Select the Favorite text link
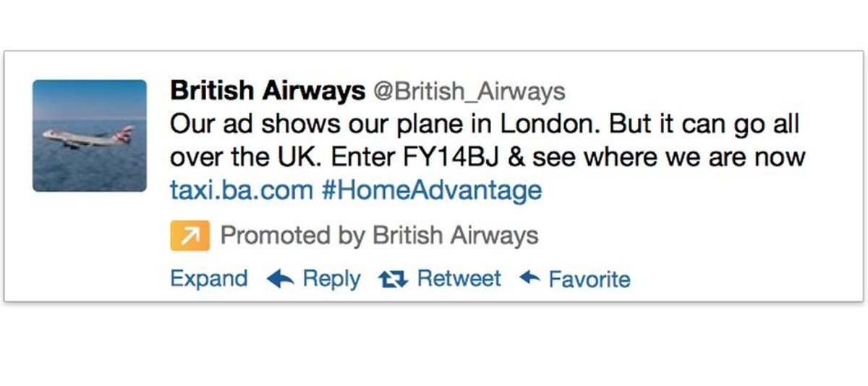Viewport: 868px width, 386px height. pyautogui.click(x=590, y=280)
